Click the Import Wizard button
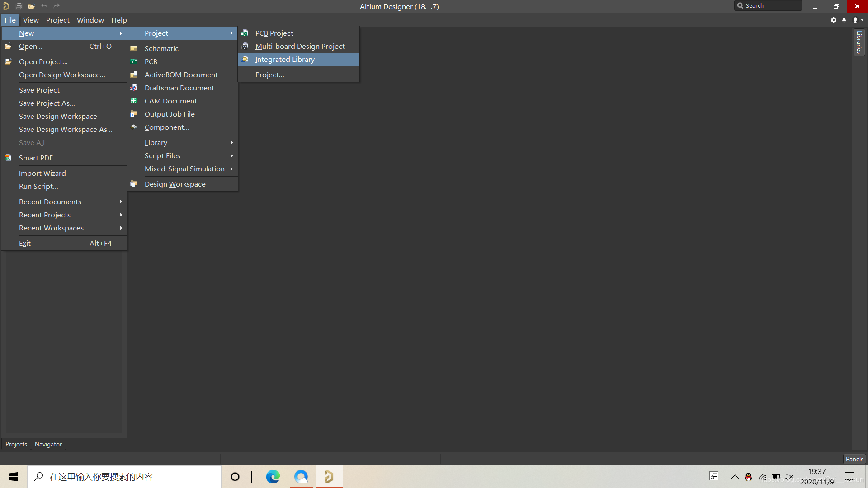The width and height of the screenshot is (868, 488). pos(42,173)
